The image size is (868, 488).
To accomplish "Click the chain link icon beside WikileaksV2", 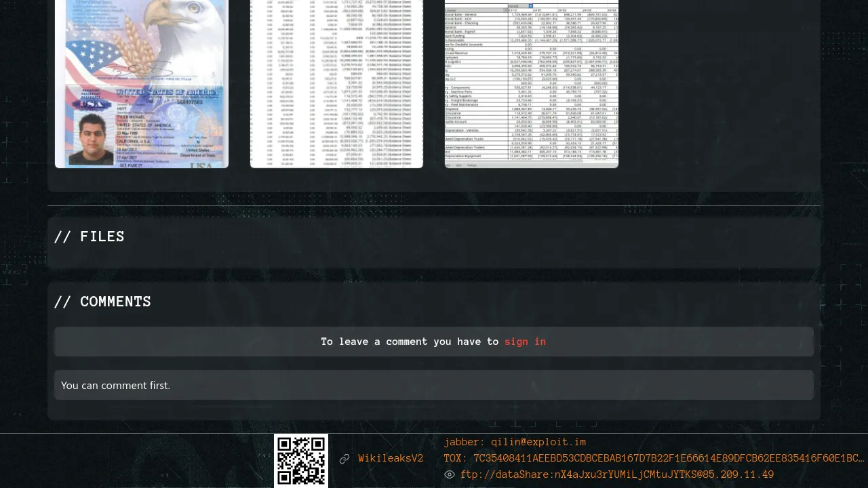I will pyautogui.click(x=344, y=459).
